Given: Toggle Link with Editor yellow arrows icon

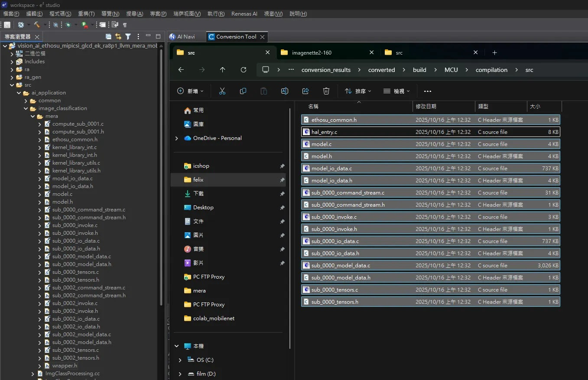Looking at the screenshot, I should click(x=118, y=37).
